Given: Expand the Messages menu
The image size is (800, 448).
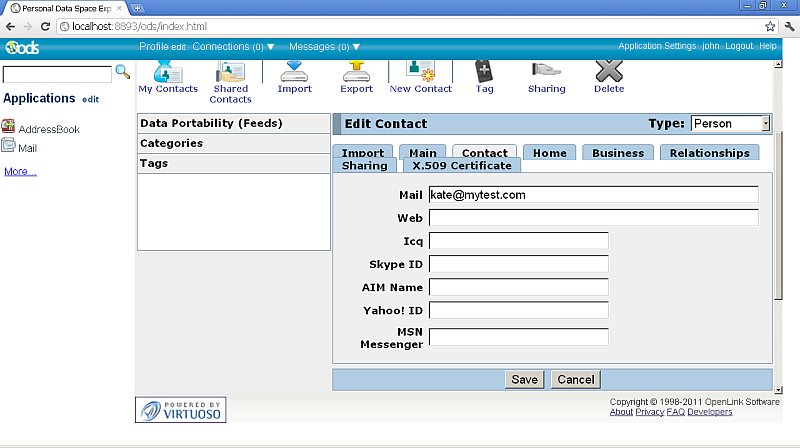Looking at the screenshot, I should [324, 47].
